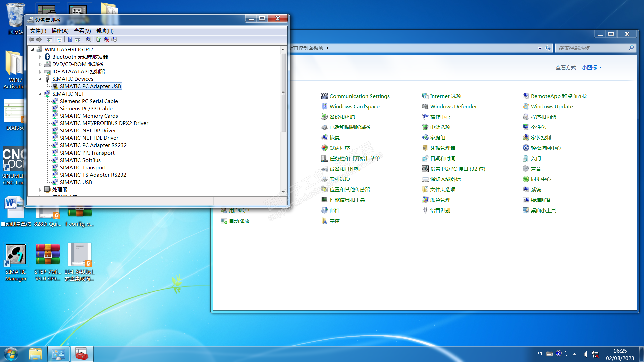Open 设置 PG/PC 接口 (32 位) item
This screenshot has height=362, width=644.
coord(458,169)
